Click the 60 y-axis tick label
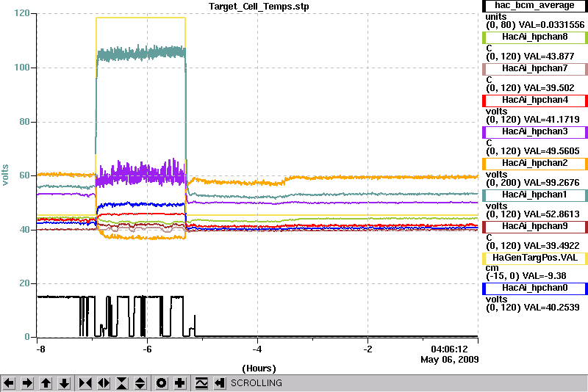This screenshot has width=588, height=392. tap(24, 175)
